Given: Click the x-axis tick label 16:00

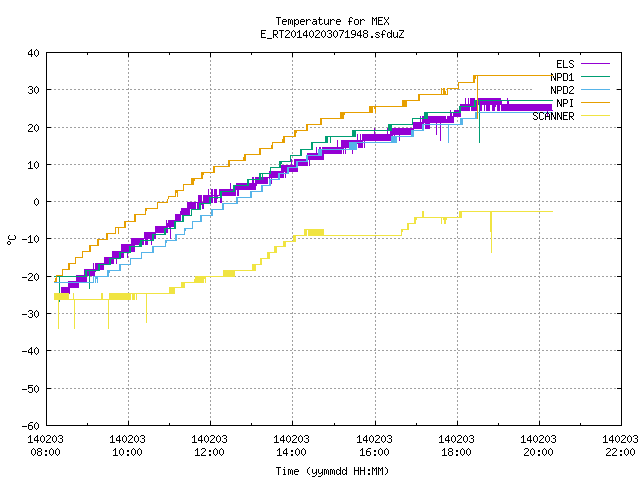Looking at the screenshot, I should coord(374,452).
